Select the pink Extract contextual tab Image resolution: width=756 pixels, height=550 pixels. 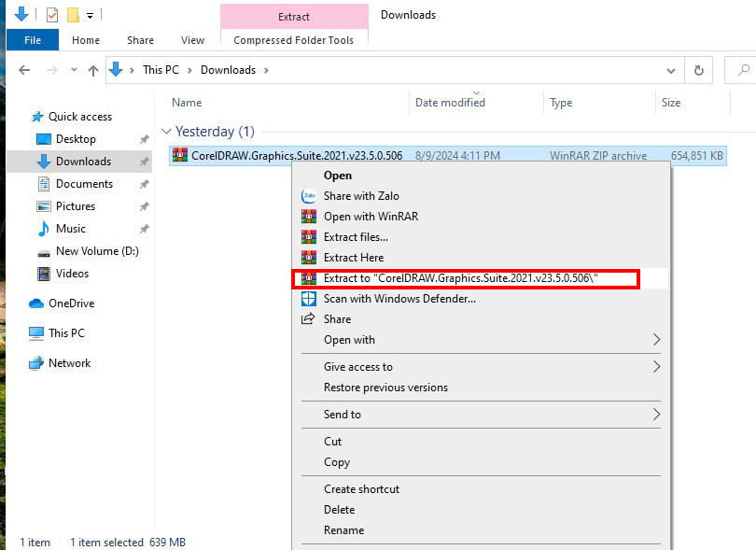click(294, 17)
